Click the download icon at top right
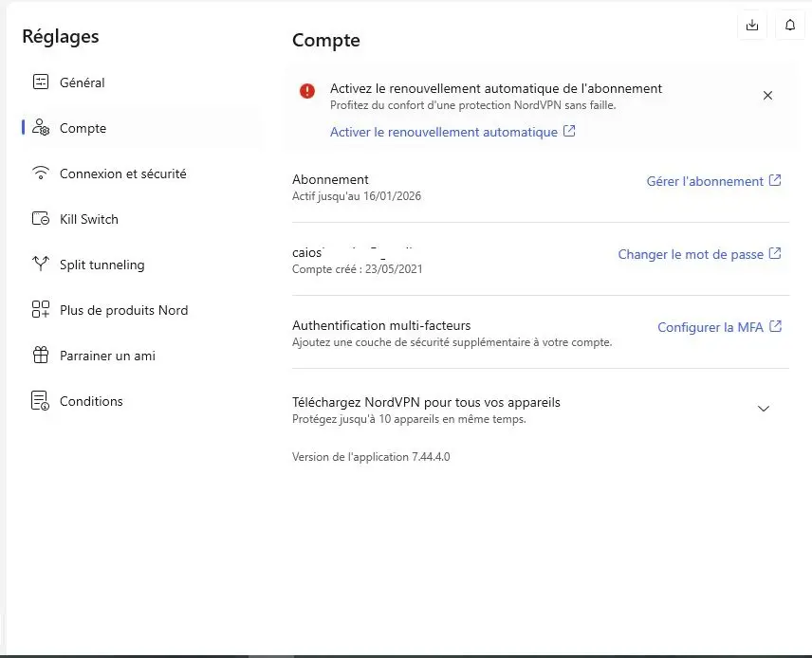 (x=752, y=25)
